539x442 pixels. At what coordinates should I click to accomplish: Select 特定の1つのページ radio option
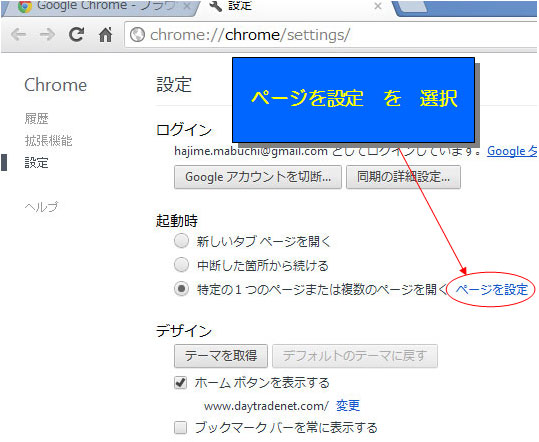[181, 289]
